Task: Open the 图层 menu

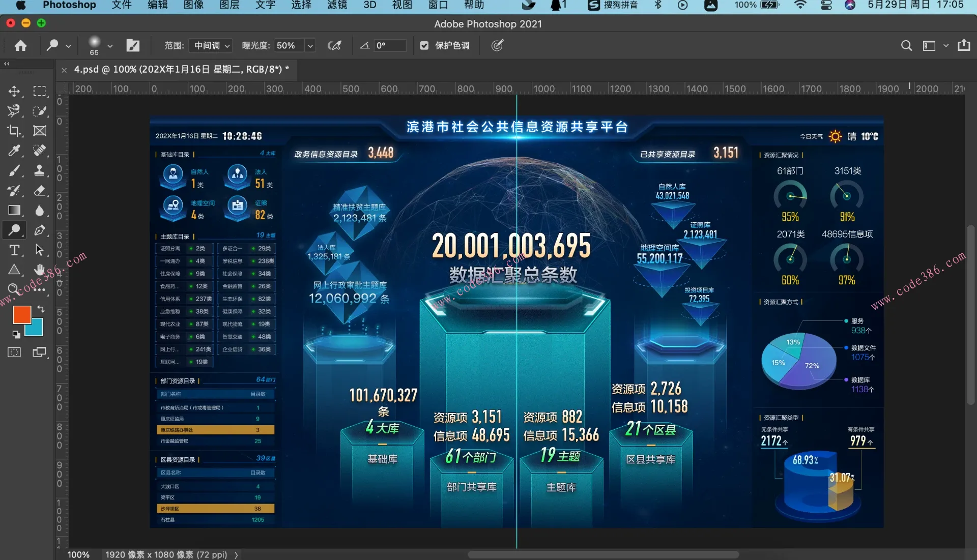Action: [x=229, y=5]
